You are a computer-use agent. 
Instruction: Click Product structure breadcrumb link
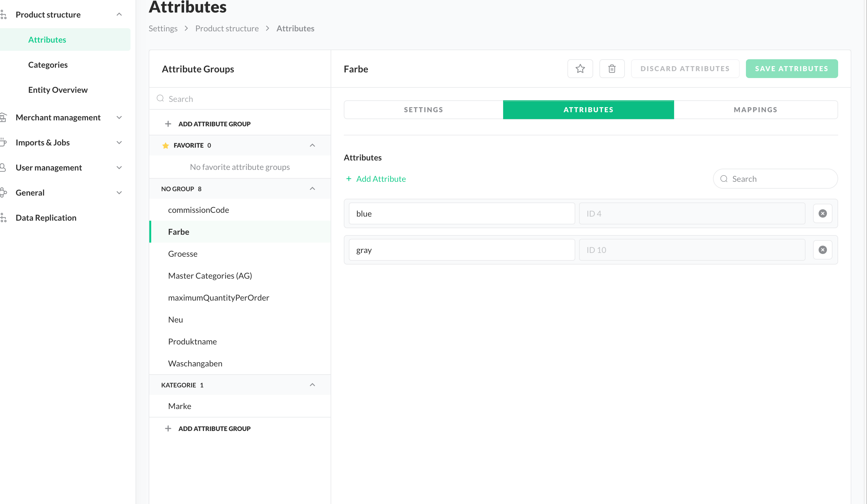pos(227,29)
